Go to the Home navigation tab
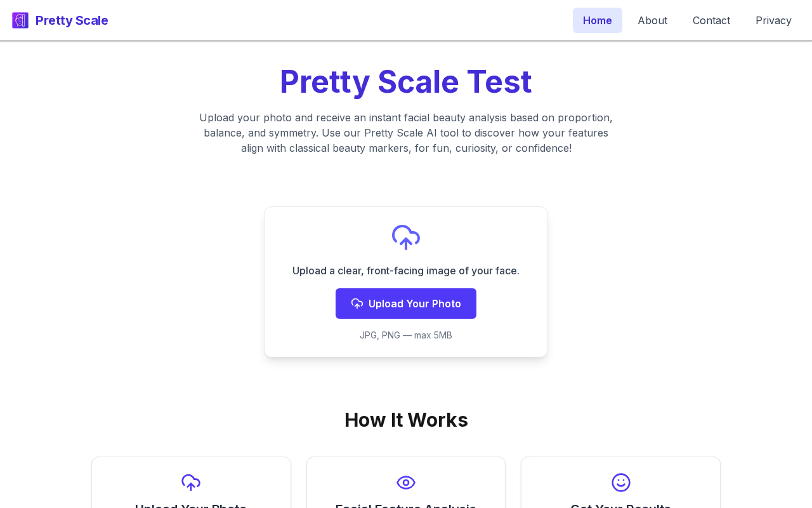The width and height of the screenshot is (812, 508). [597, 20]
